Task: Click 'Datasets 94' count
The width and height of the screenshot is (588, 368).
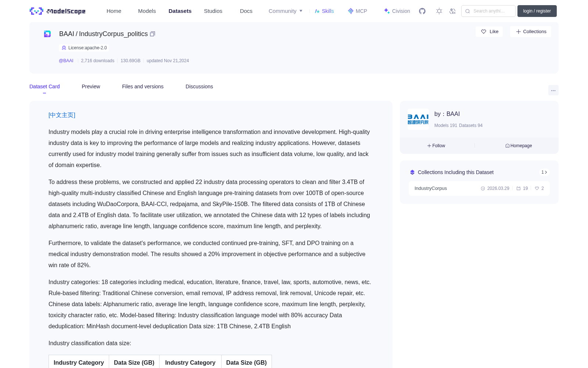Action: [471, 125]
